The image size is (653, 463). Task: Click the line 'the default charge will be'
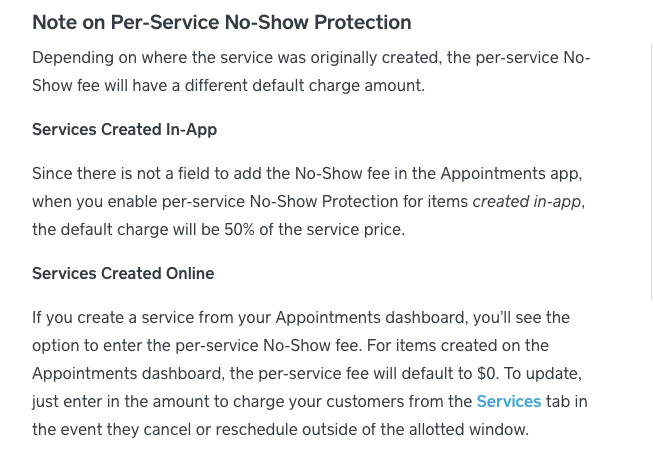point(219,229)
